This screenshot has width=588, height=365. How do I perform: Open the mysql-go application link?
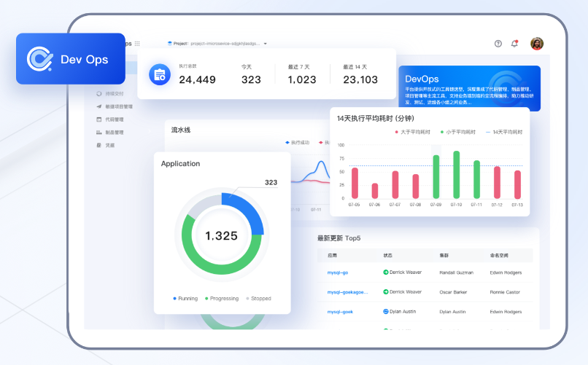click(338, 272)
